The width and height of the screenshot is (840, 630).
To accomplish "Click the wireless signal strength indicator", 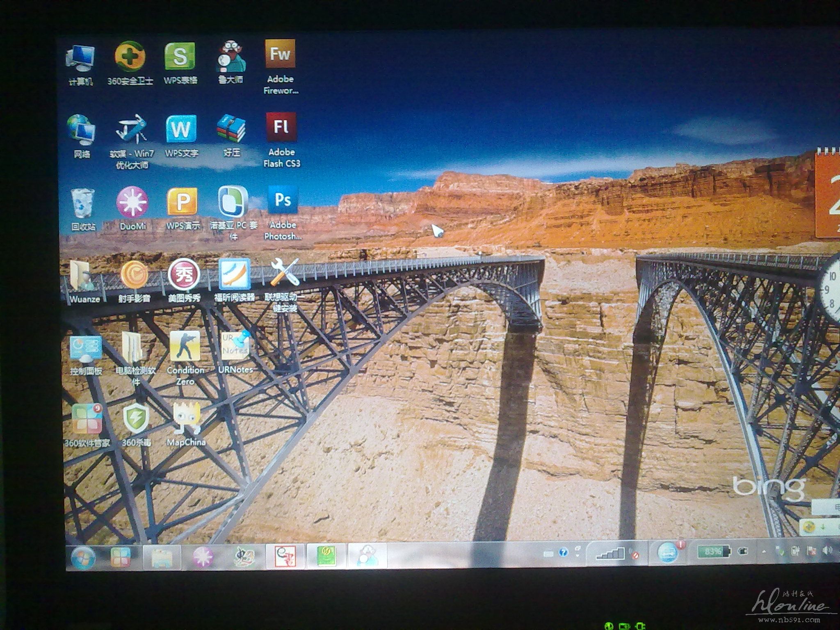I will tap(610, 554).
